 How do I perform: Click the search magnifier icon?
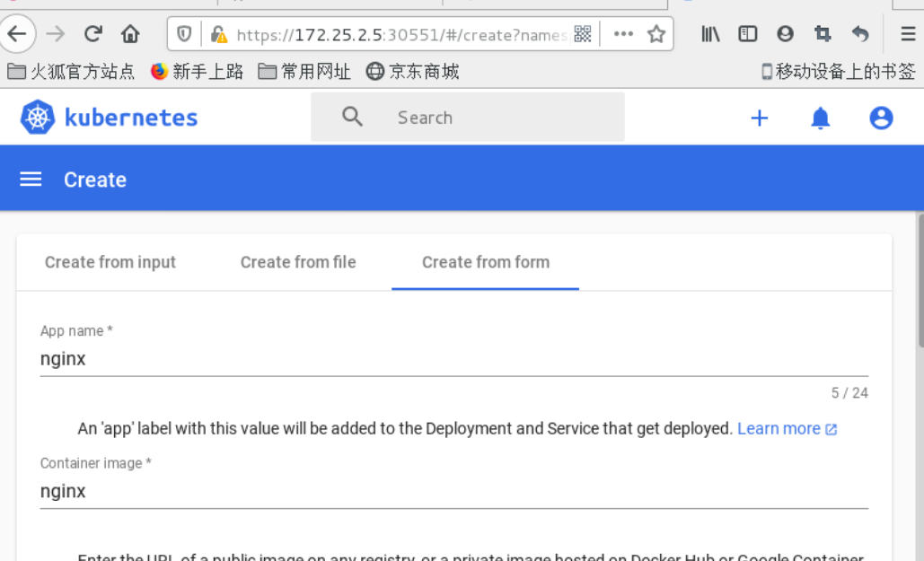pyautogui.click(x=352, y=117)
